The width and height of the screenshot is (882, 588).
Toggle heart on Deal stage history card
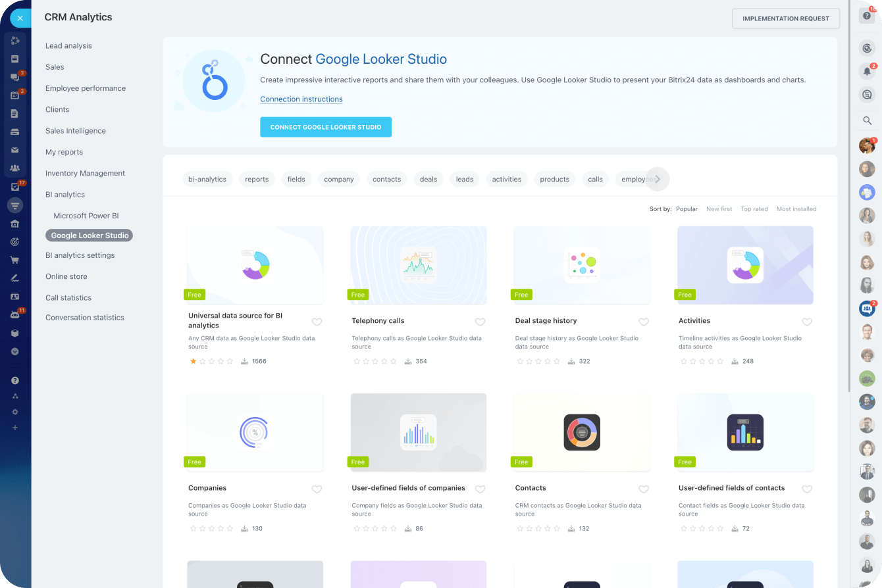pyautogui.click(x=643, y=322)
